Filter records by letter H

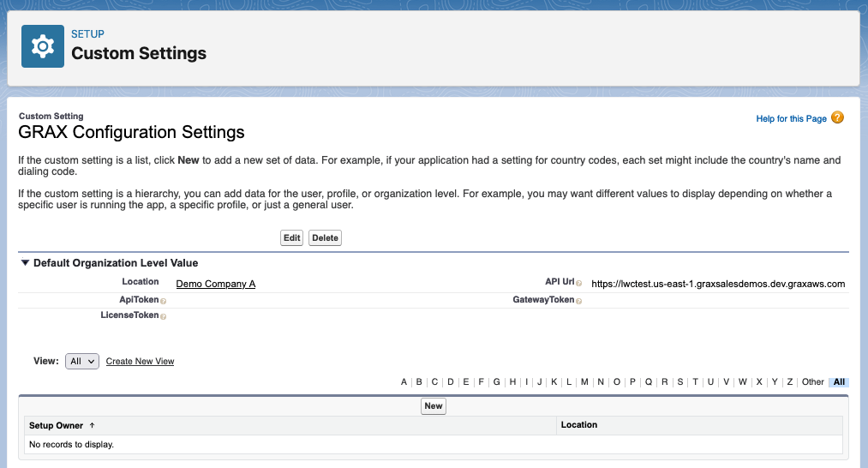[512, 381]
